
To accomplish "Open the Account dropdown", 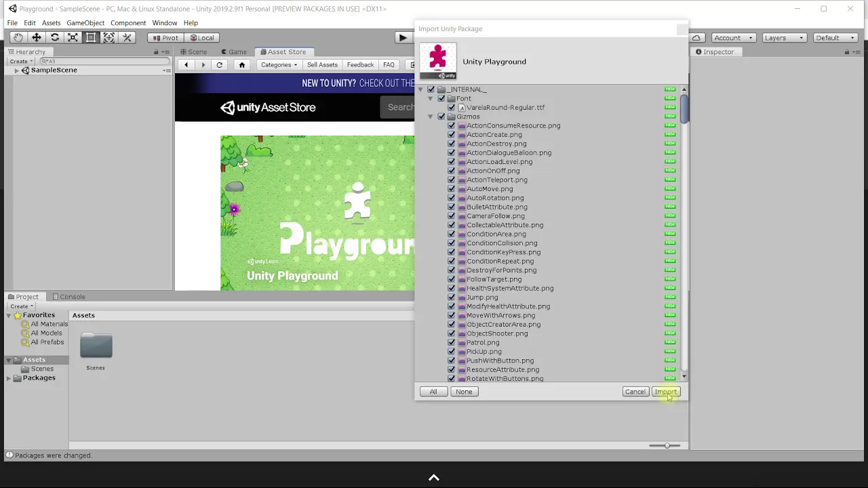I will coord(732,38).
